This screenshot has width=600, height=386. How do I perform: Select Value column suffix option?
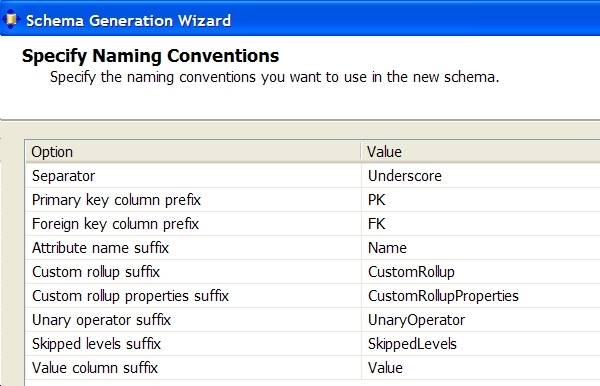(193, 368)
